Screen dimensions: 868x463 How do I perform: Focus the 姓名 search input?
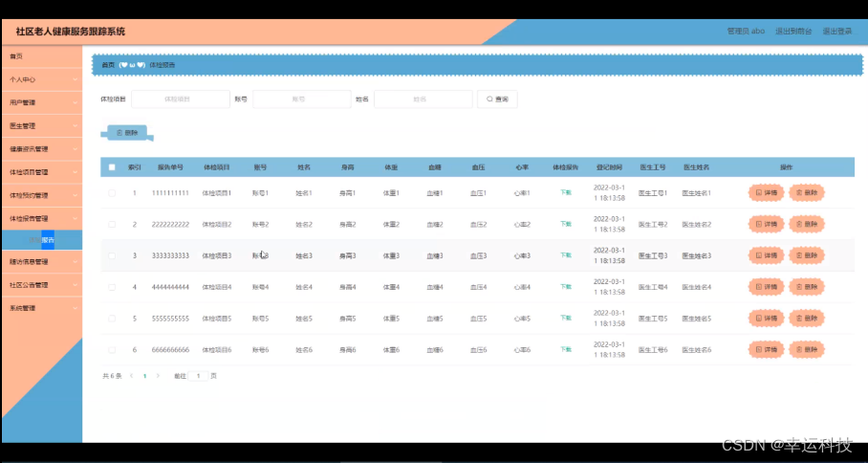[423, 99]
